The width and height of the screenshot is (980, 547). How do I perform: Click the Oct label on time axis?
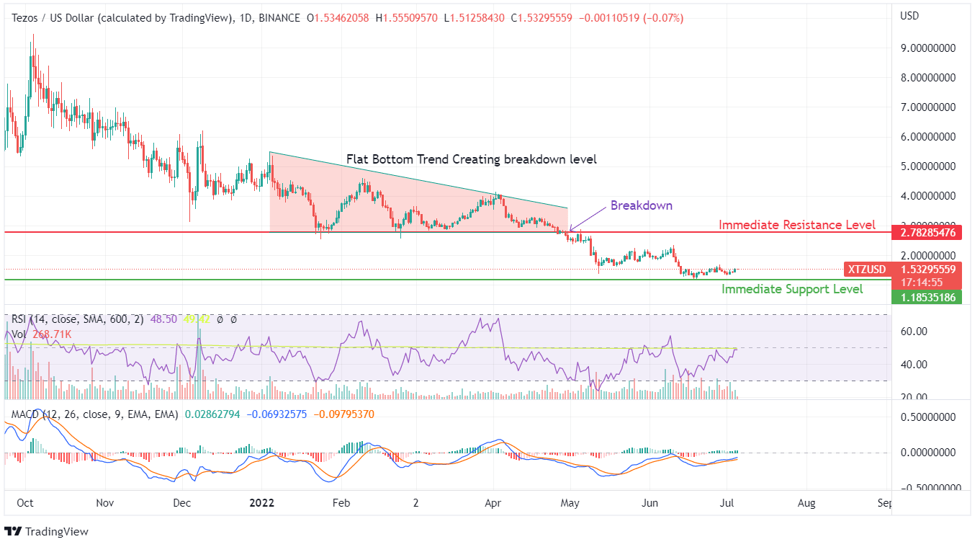[24, 503]
